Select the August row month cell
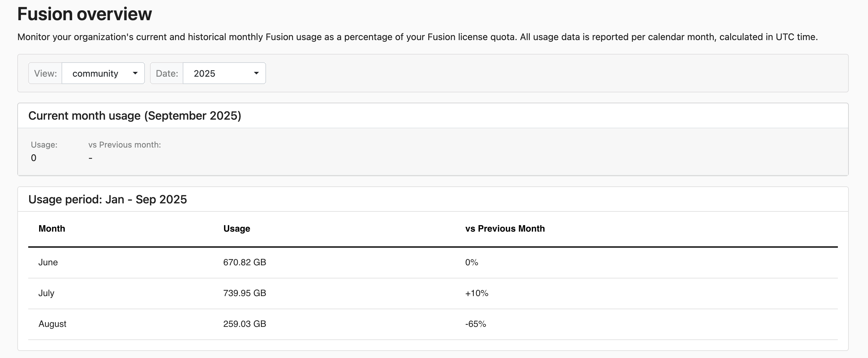868x358 pixels. pyautogui.click(x=52, y=324)
